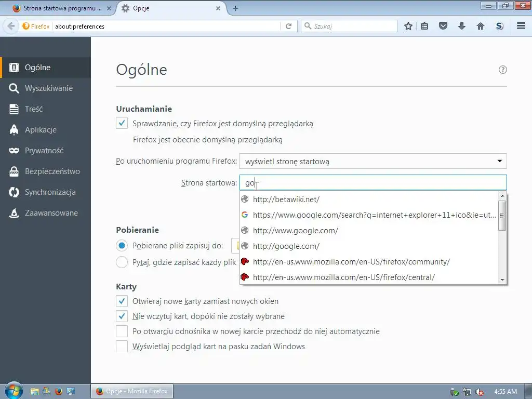Screen dimensions: 532x399
Task: Enable Wyświetlaj podgląd kart na pasku zadań
Action: (122, 346)
